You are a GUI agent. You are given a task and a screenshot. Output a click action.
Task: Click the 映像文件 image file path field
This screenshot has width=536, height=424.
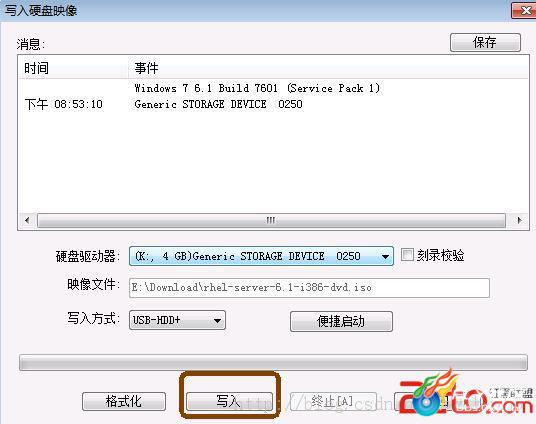tap(309, 288)
